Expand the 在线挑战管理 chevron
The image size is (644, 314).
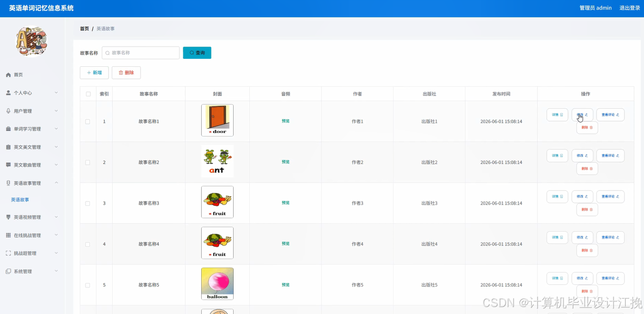pyautogui.click(x=56, y=235)
